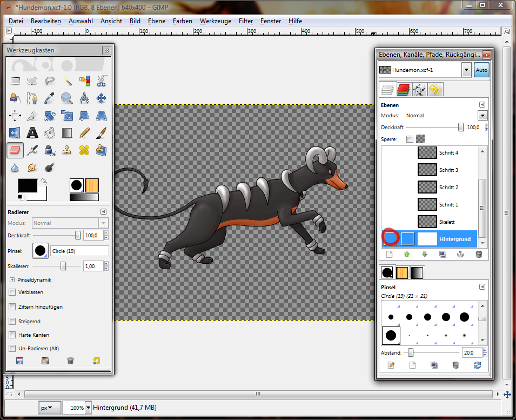Open the 100% zoom dropdown
516x420 pixels.
coord(88,408)
